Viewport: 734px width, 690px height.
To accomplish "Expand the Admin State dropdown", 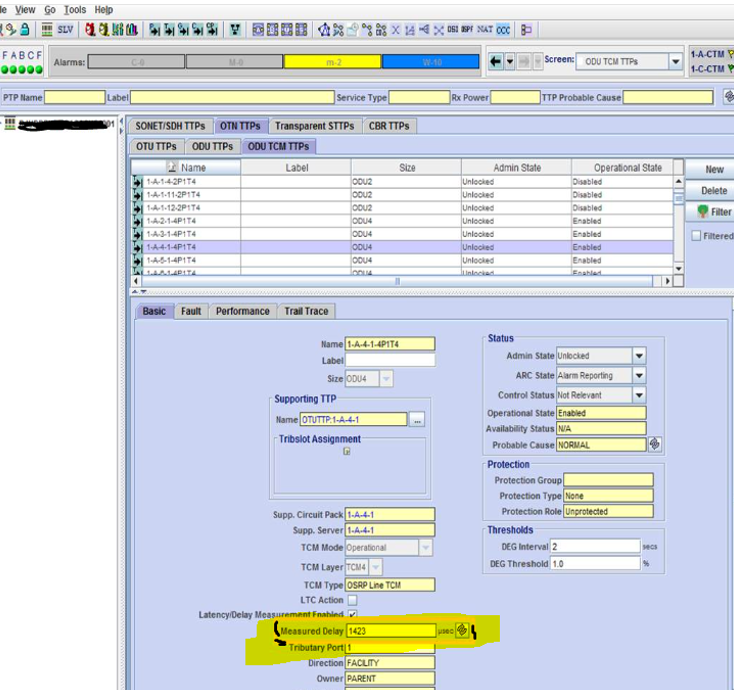I will [x=639, y=356].
